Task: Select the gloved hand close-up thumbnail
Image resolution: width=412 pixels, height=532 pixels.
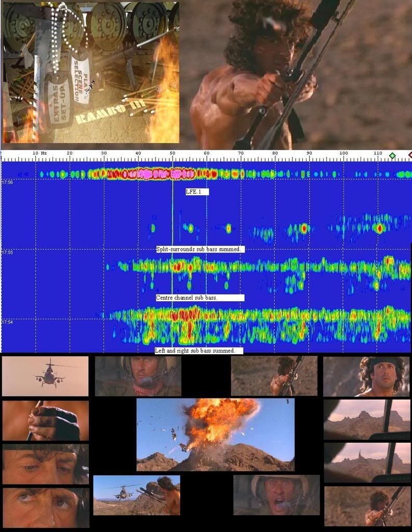Action: point(45,420)
